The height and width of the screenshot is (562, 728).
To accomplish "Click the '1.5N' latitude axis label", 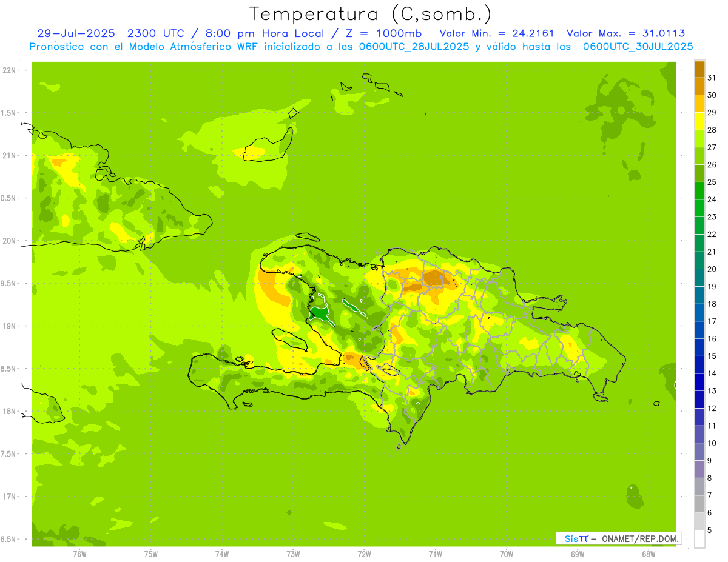I will coord(8,113).
